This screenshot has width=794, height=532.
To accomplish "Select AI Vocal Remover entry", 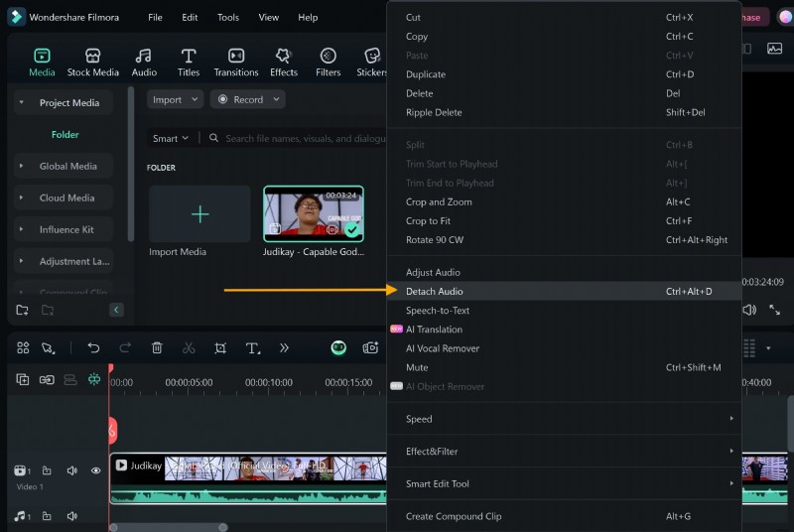I will point(564,348).
